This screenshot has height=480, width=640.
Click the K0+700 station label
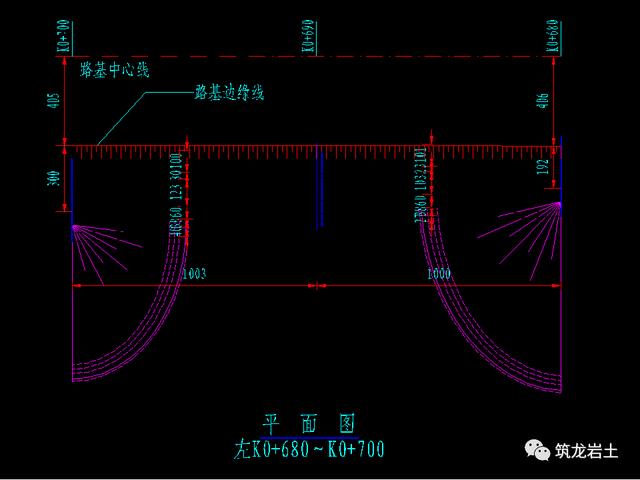click(x=65, y=36)
